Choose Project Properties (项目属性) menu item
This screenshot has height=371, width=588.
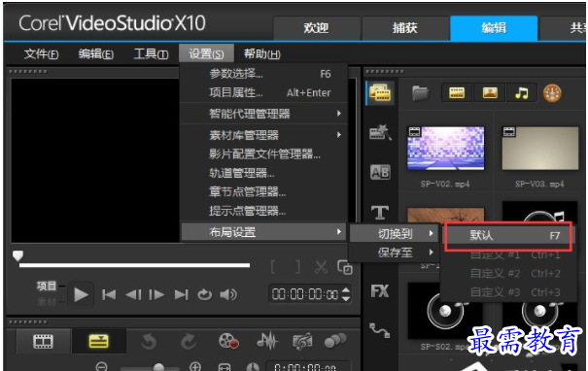pos(264,92)
